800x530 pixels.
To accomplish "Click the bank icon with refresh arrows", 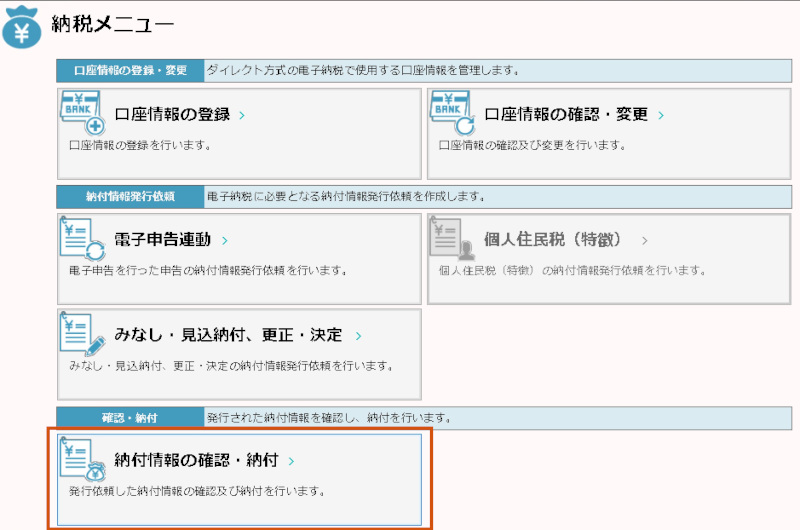I will tap(452, 113).
